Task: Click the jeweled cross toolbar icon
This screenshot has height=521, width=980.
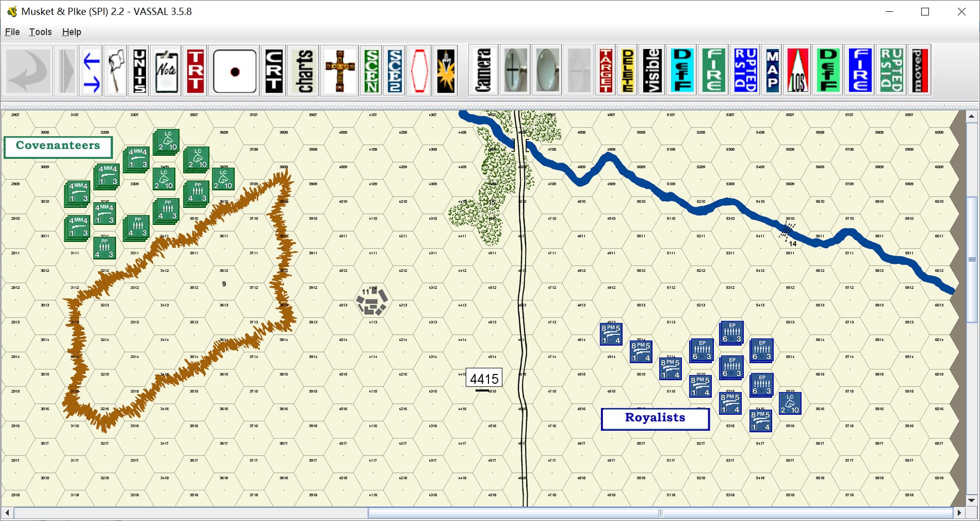Action: [x=339, y=71]
